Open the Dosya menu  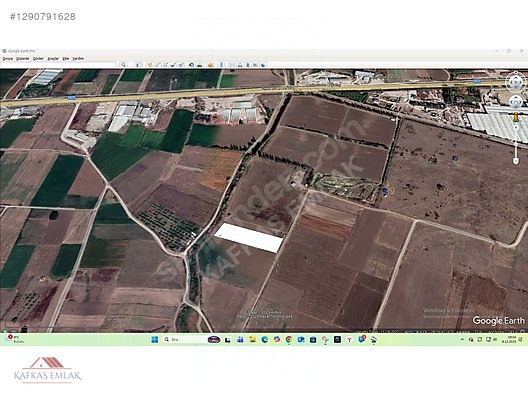(x=7, y=59)
